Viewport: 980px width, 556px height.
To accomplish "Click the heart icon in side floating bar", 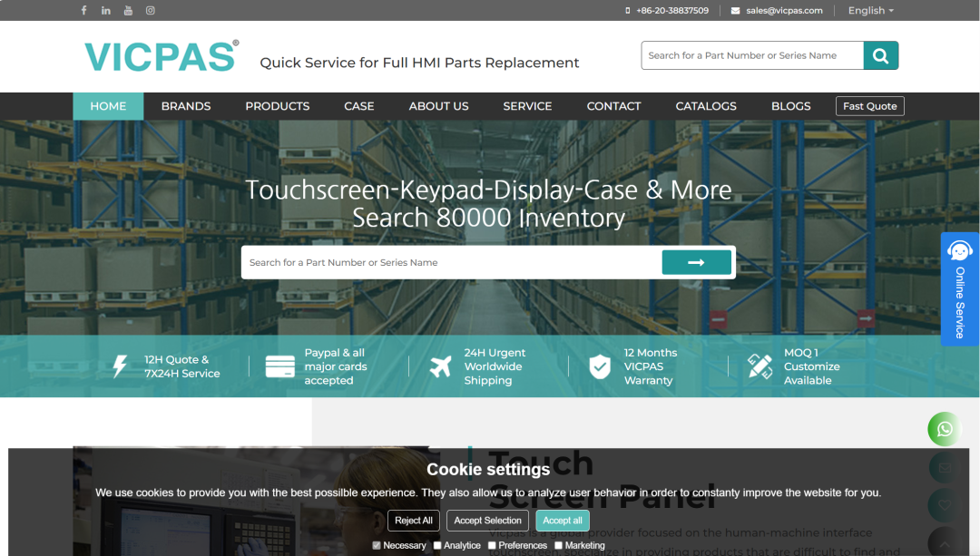I will [x=945, y=505].
